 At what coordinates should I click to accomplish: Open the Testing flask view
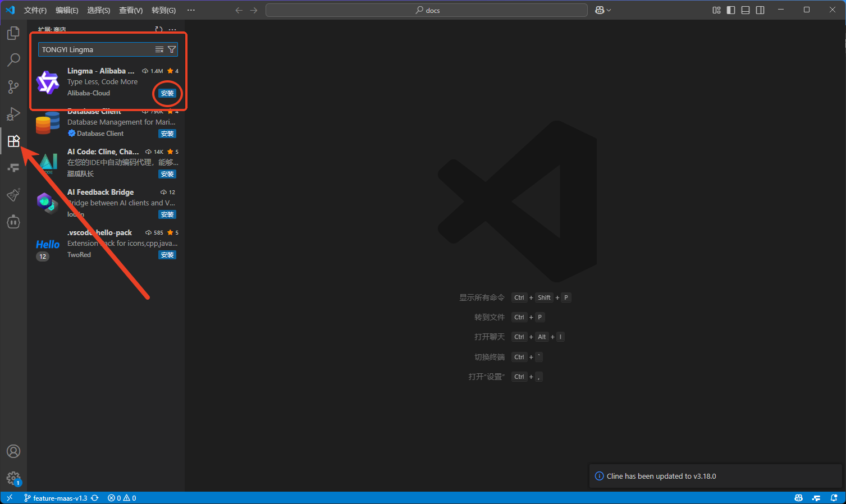(13, 195)
